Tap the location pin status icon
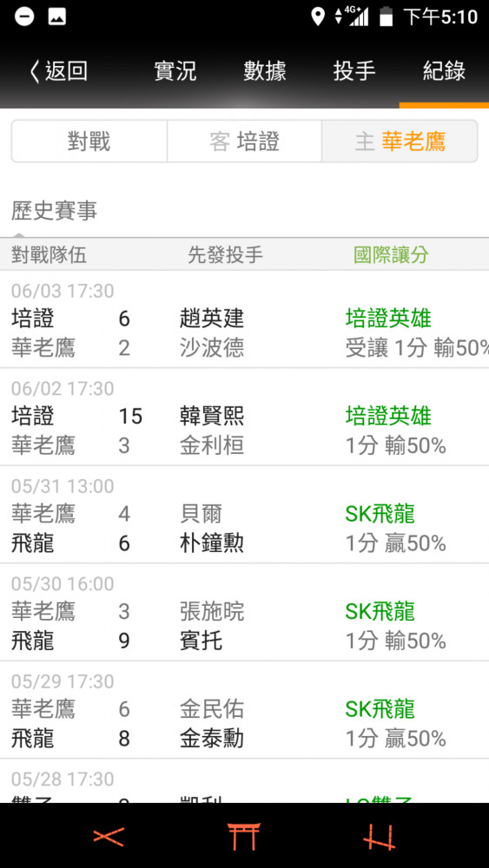489x868 pixels. click(x=317, y=16)
